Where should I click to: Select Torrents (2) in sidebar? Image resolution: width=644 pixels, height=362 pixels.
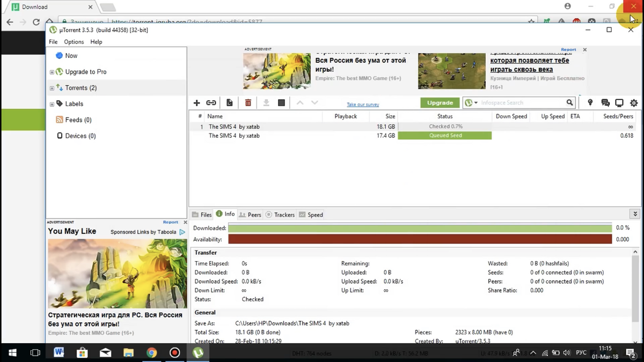(x=81, y=88)
